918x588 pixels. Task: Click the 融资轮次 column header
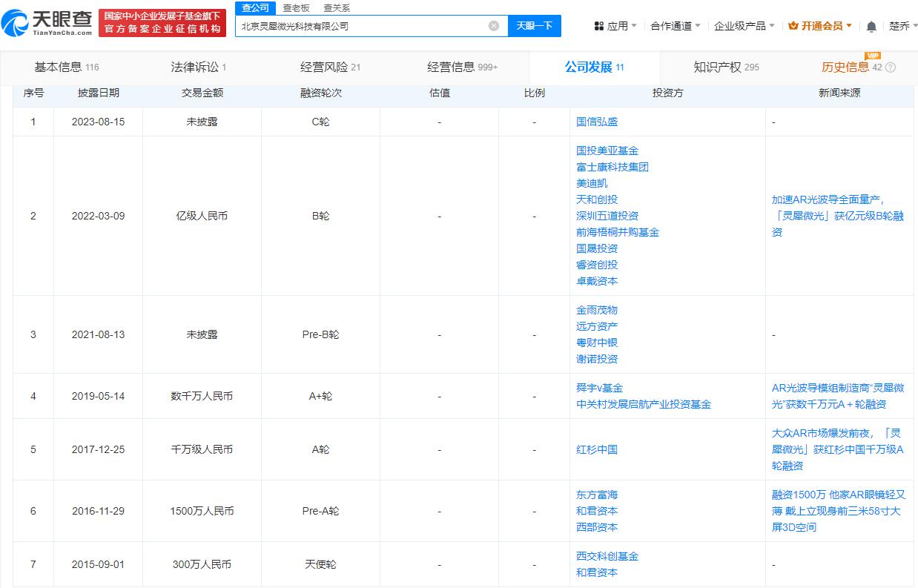tap(320, 93)
